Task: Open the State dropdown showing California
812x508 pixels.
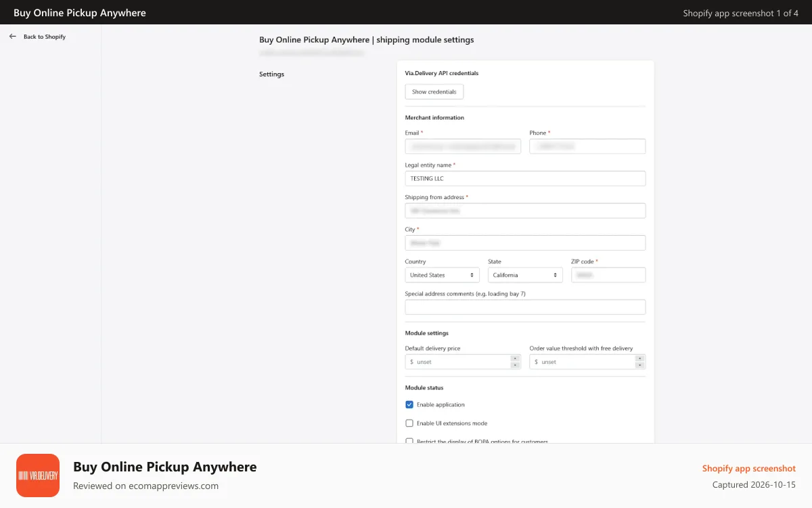Action: click(525, 275)
